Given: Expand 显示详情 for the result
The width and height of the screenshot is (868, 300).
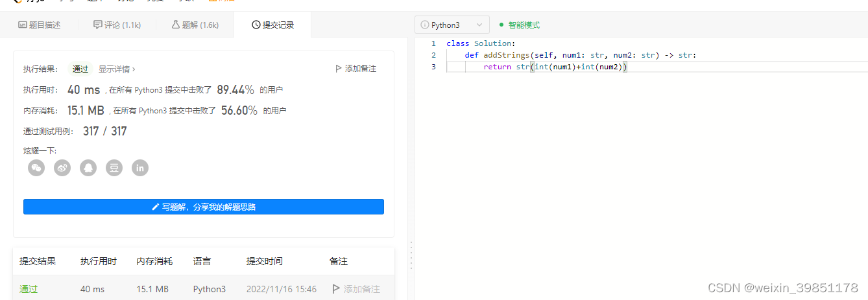Looking at the screenshot, I should [x=117, y=69].
